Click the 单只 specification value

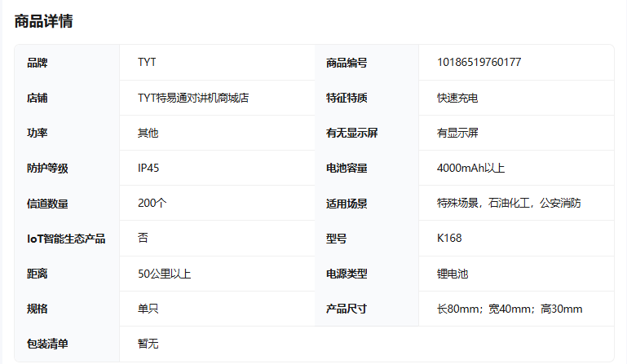[x=148, y=309]
